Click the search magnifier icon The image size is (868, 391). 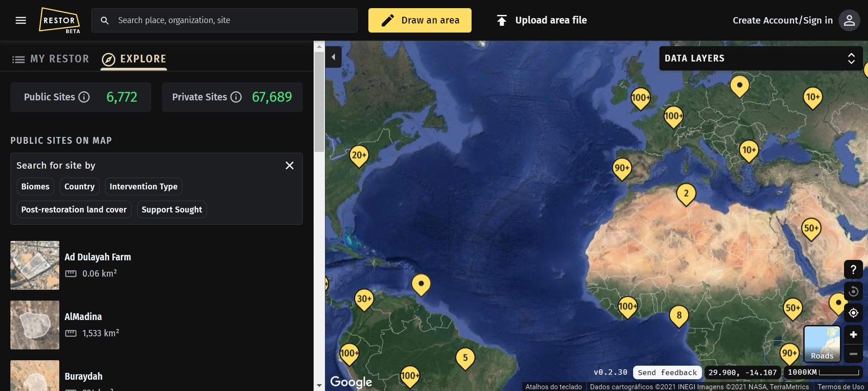(105, 20)
